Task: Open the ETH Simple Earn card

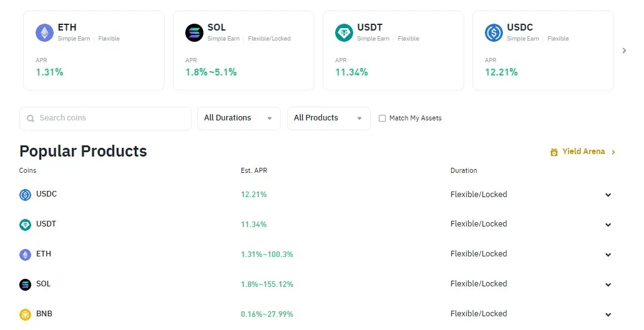Action: [x=94, y=51]
